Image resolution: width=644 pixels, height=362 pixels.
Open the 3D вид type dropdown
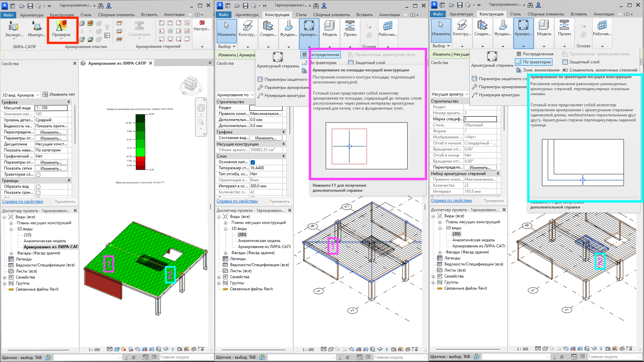(x=38, y=95)
